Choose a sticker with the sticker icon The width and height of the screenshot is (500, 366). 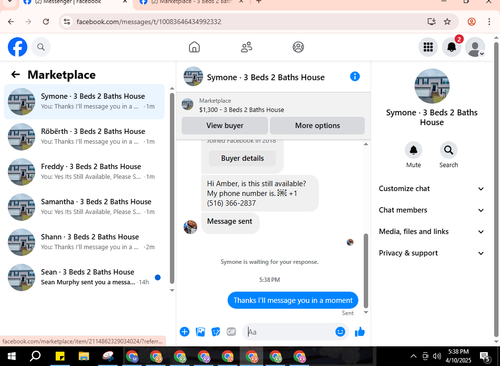click(216, 332)
